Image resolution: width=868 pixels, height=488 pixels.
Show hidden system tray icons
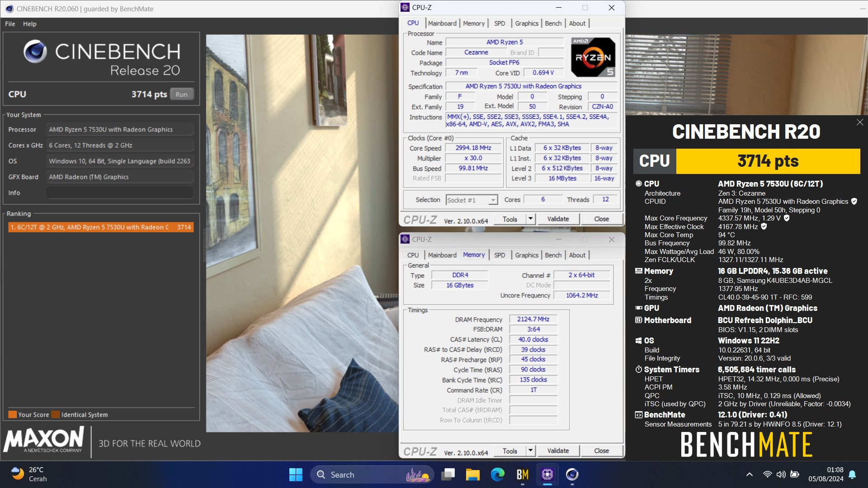[749, 474]
